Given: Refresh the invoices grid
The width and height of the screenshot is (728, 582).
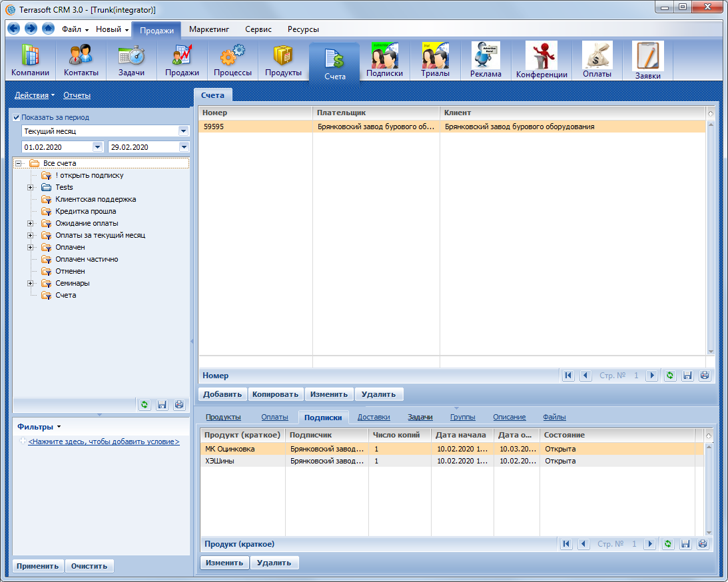Looking at the screenshot, I should click(x=670, y=376).
